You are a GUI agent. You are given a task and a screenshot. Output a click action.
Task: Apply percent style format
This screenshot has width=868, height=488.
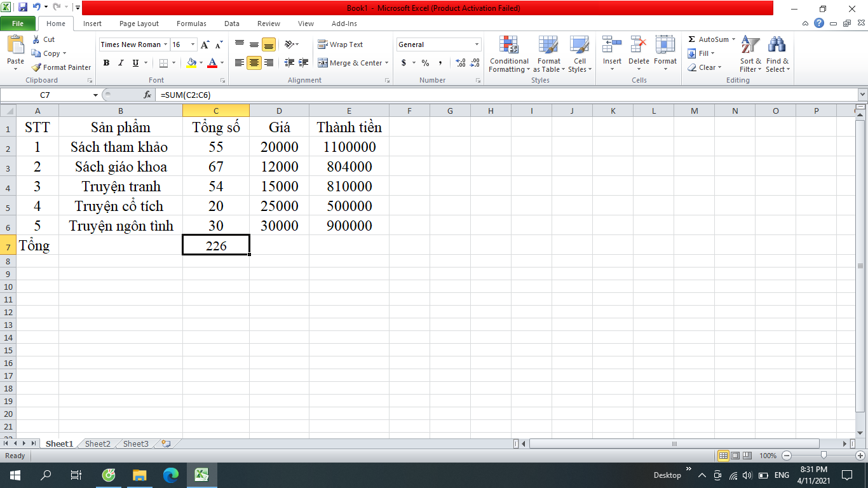click(425, 63)
